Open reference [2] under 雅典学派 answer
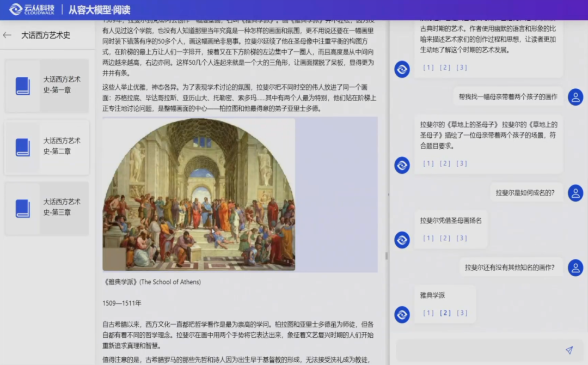Image resolution: width=588 pixels, height=365 pixels. coord(445,313)
